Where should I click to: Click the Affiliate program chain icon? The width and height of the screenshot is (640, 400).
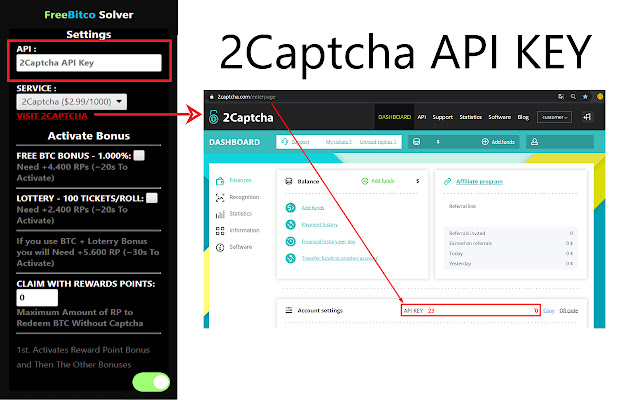[447, 181]
